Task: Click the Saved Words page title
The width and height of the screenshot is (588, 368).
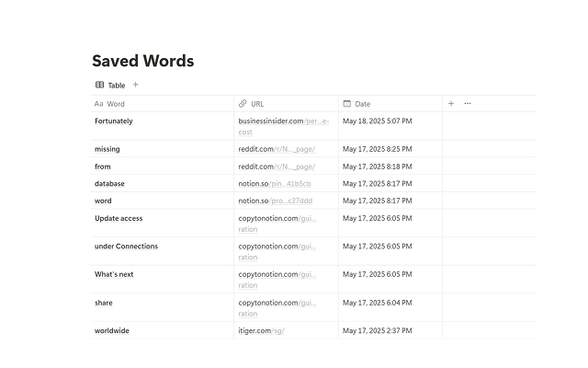Action: click(x=142, y=61)
